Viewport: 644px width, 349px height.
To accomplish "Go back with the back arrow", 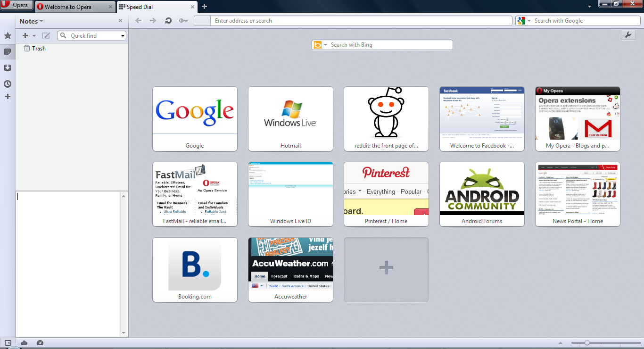I will coord(138,21).
